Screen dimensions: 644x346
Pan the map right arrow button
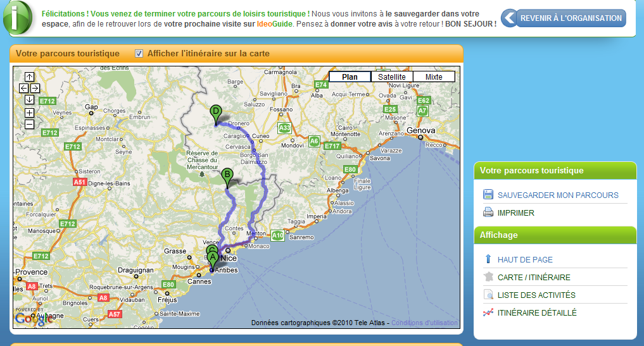click(x=35, y=88)
